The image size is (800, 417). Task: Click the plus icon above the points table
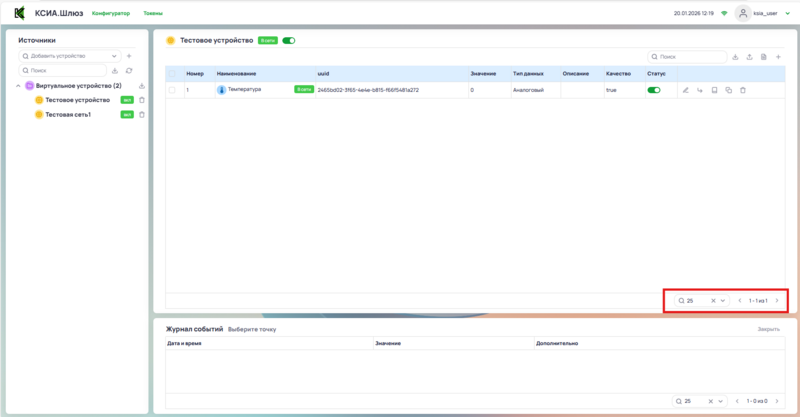pos(777,57)
